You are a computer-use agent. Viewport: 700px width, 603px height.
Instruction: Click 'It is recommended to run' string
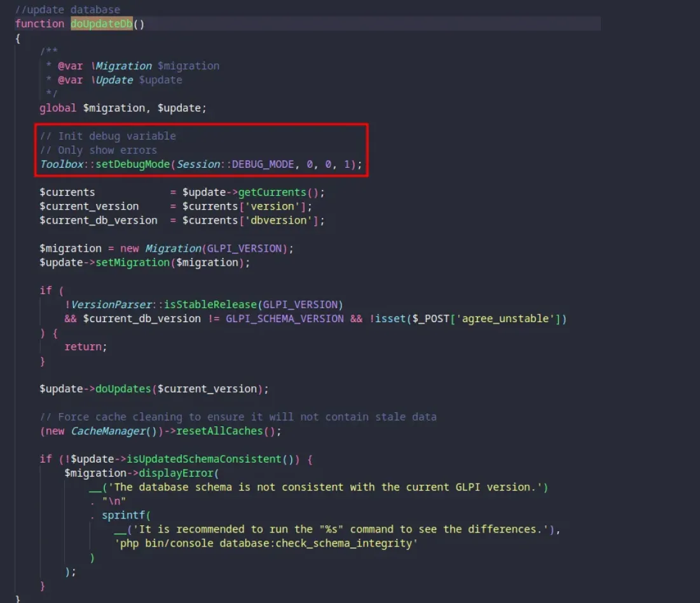[340, 529]
